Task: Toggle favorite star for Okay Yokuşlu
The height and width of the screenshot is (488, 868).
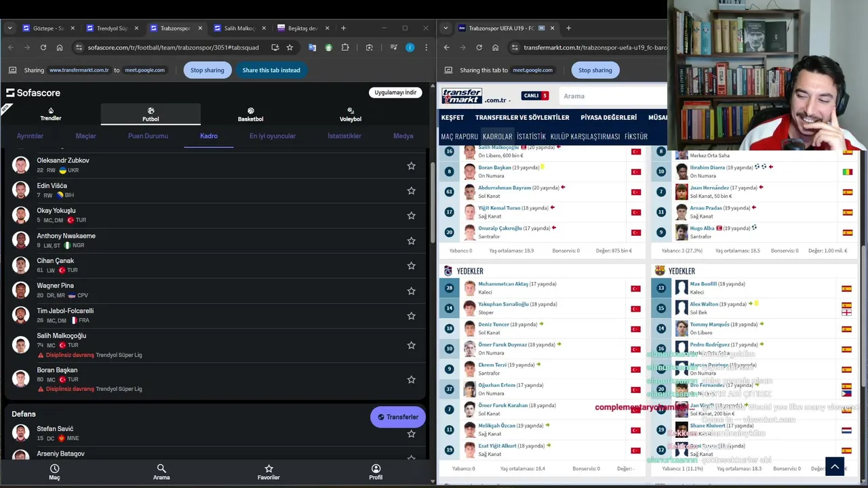Action: coord(411,216)
